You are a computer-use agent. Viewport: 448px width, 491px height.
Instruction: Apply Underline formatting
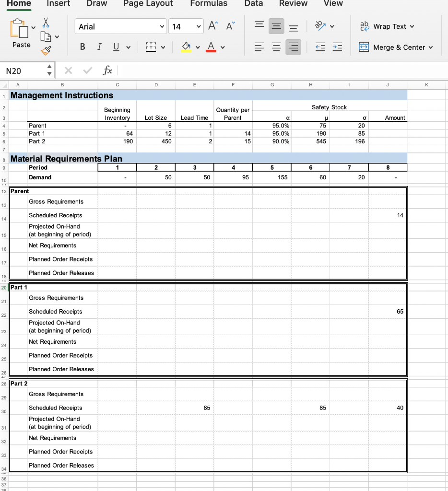click(115, 47)
